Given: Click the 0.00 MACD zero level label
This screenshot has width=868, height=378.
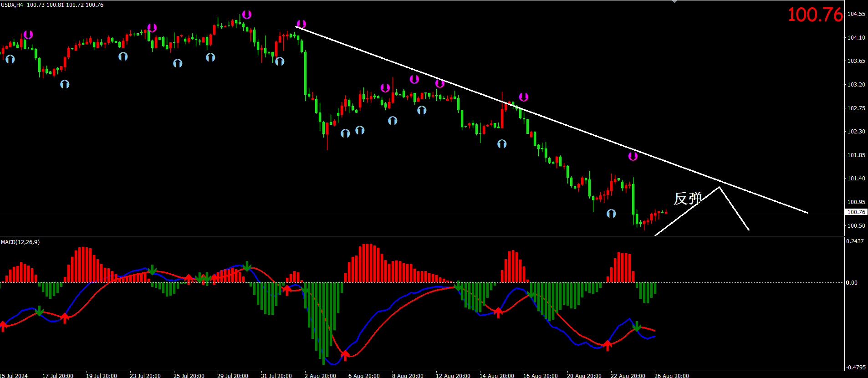Looking at the screenshot, I should [852, 283].
